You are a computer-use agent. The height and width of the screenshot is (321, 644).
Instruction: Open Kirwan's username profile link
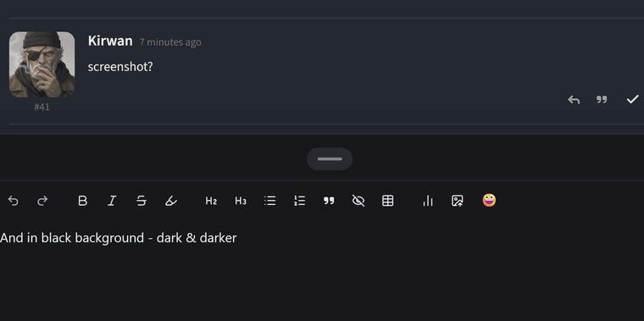110,41
